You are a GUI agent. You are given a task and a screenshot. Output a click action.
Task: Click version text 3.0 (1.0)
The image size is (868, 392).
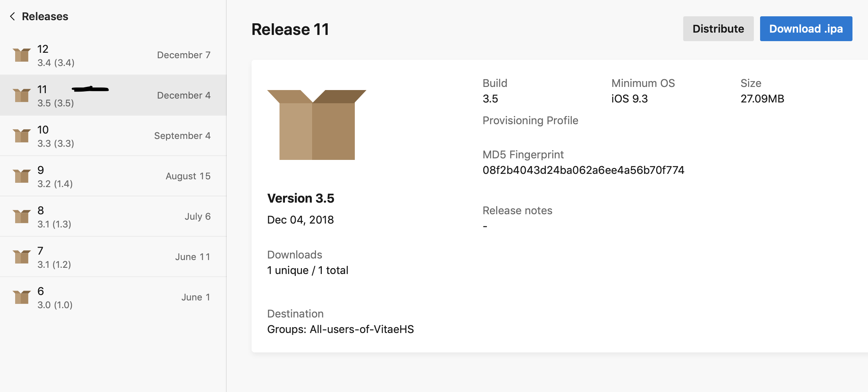pyautogui.click(x=55, y=305)
